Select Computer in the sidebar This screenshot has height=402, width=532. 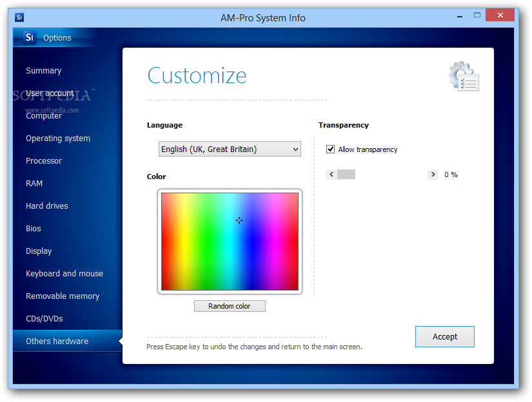tap(44, 116)
